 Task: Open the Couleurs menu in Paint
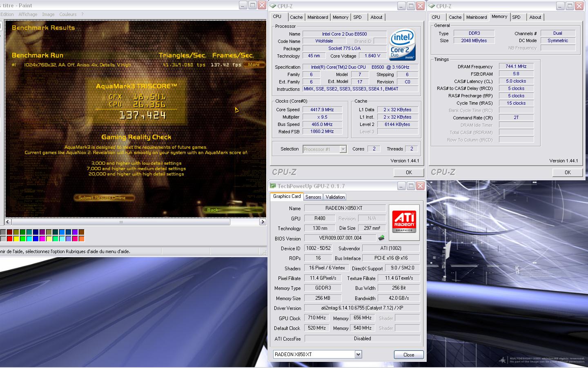click(68, 14)
